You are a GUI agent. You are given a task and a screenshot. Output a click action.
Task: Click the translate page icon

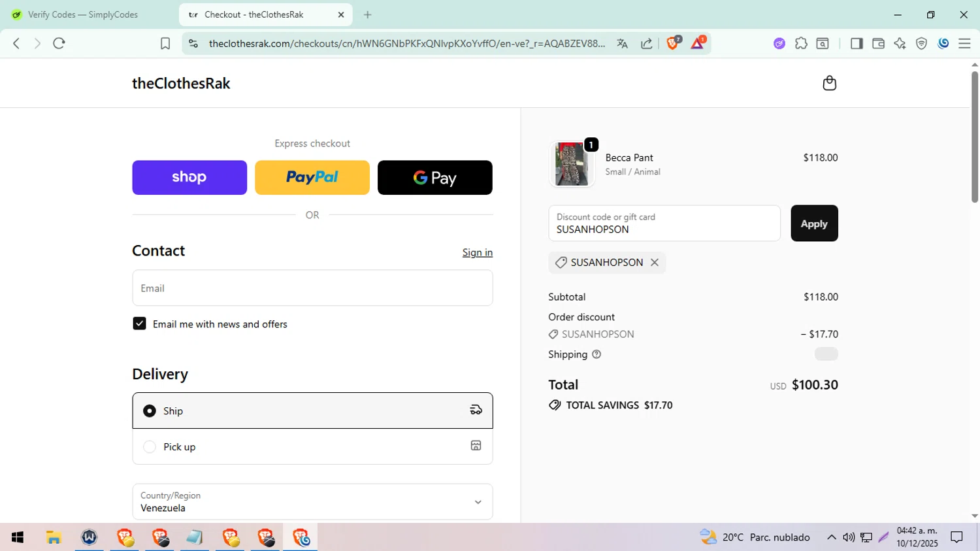click(622, 43)
